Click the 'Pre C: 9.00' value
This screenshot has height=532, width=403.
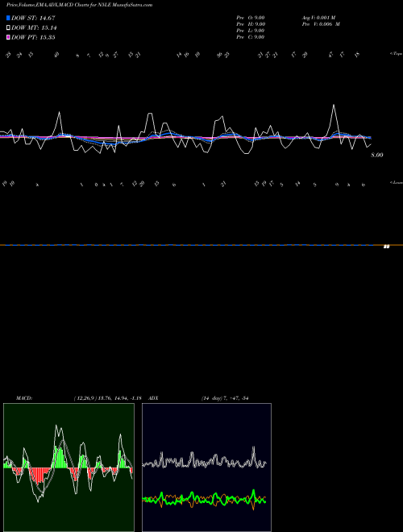pyautogui.click(x=251, y=37)
